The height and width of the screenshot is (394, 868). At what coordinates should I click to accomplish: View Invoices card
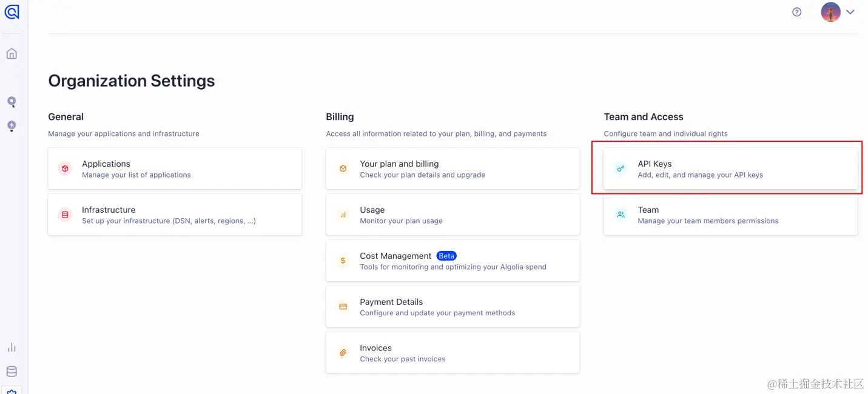click(x=453, y=353)
